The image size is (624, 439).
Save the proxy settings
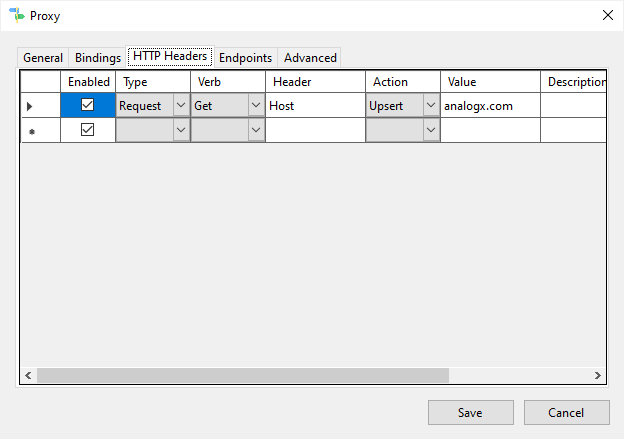(x=471, y=412)
